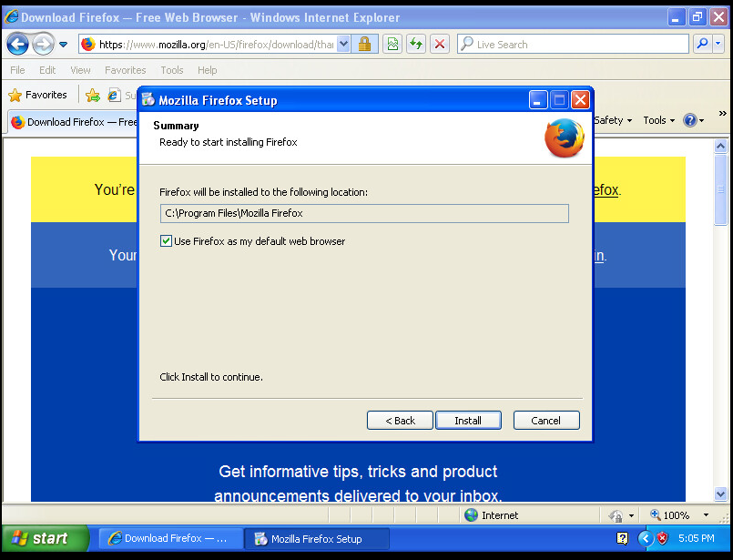The height and width of the screenshot is (560, 733).
Task: Expand the address bar URL history dropdown
Action: [x=343, y=45]
